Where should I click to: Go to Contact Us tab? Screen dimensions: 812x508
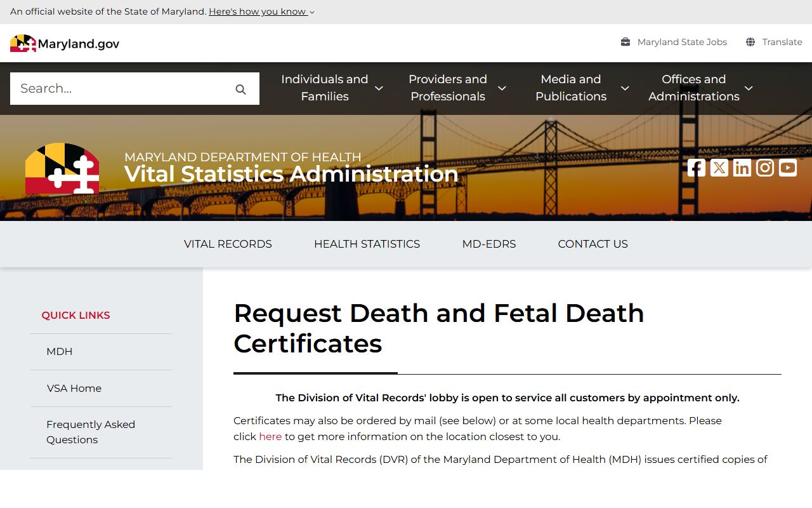click(x=593, y=244)
